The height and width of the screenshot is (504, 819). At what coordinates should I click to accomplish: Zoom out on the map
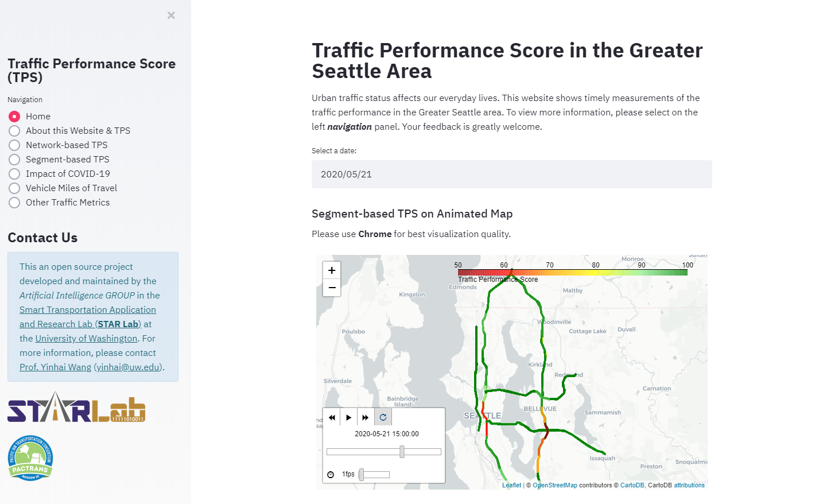pos(332,288)
